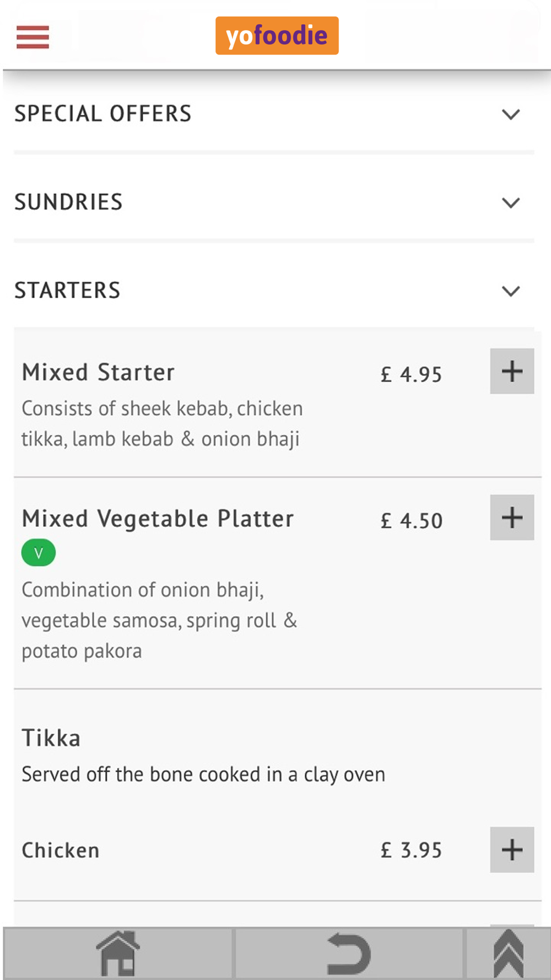The width and height of the screenshot is (551, 980).
Task: Tap the green vegetarian V badge
Action: [39, 553]
